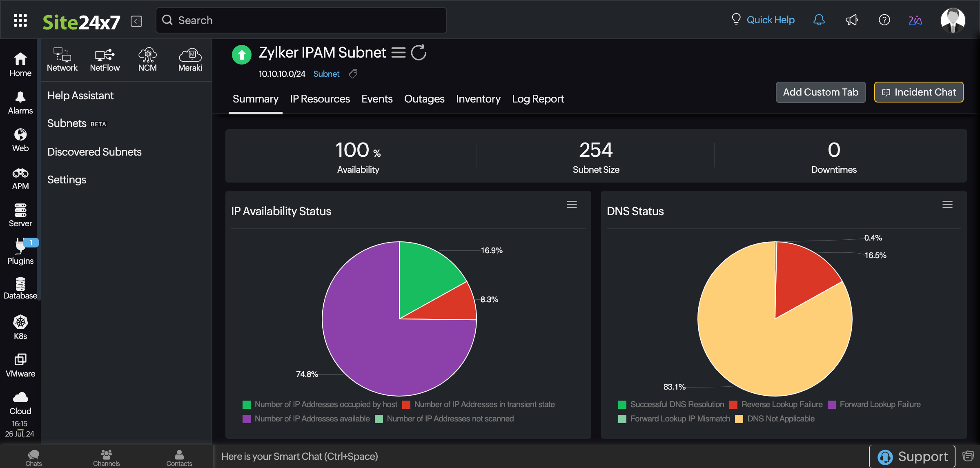
Task: Hide 'Number of IP Addresses available' legend item
Action: click(307, 419)
